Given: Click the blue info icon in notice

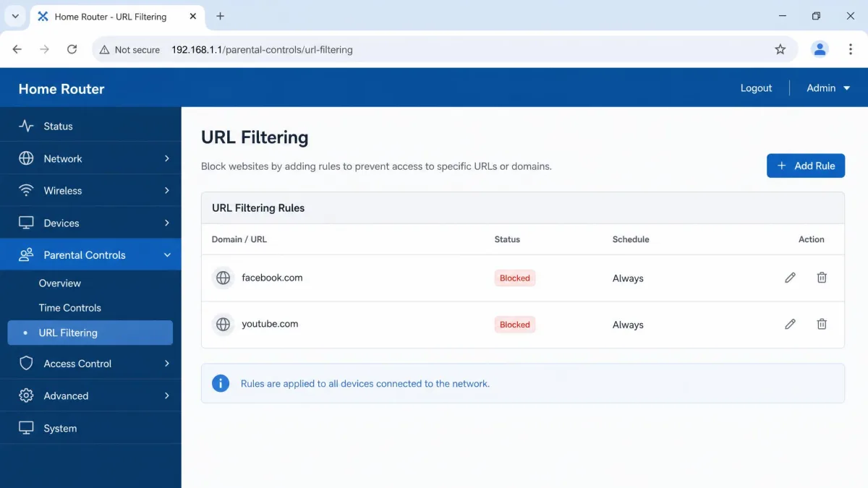Looking at the screenshot, I should coord(221,383).
